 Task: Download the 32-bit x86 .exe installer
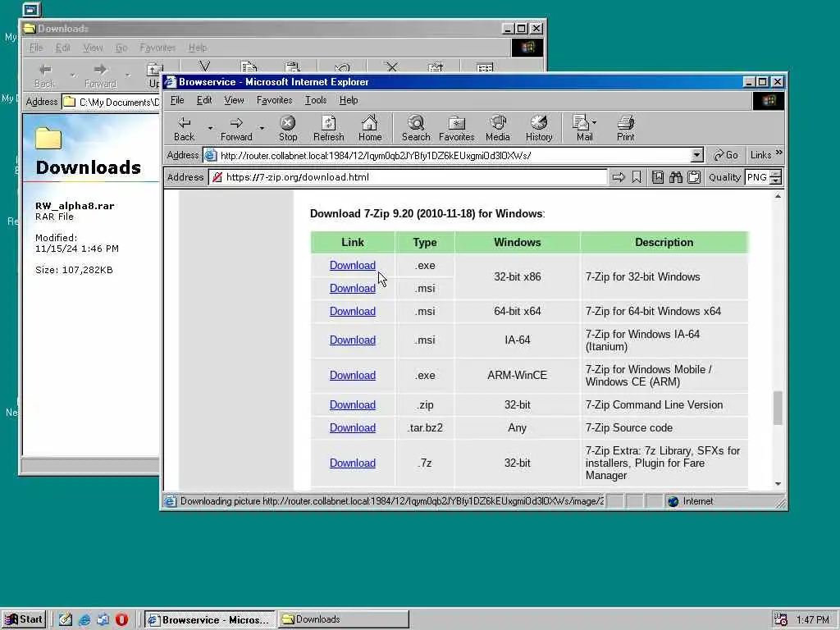pyautogui.click(x=353, y=265)
